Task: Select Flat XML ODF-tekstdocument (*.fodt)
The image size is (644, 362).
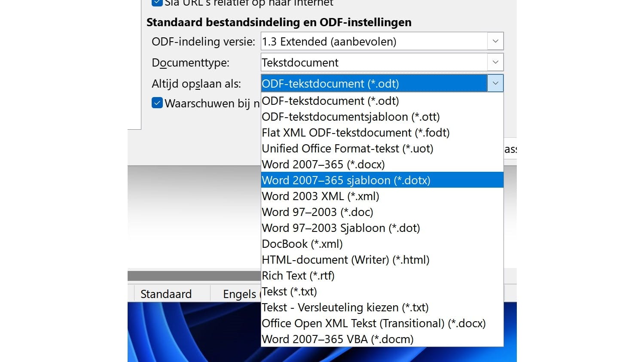Action: (x=355, y=133)
